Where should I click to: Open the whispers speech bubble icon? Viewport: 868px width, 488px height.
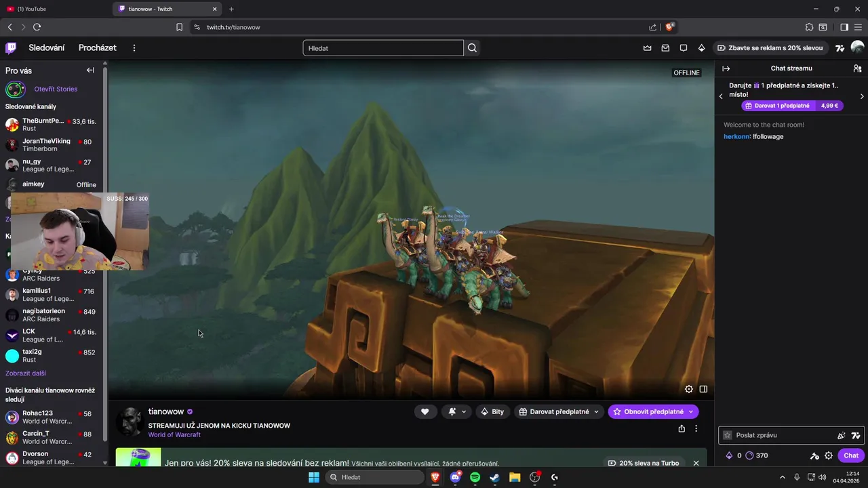click(684, 48)
